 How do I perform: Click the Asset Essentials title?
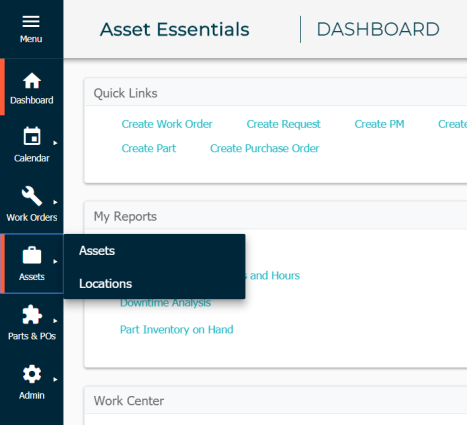[x=175, y=29]
